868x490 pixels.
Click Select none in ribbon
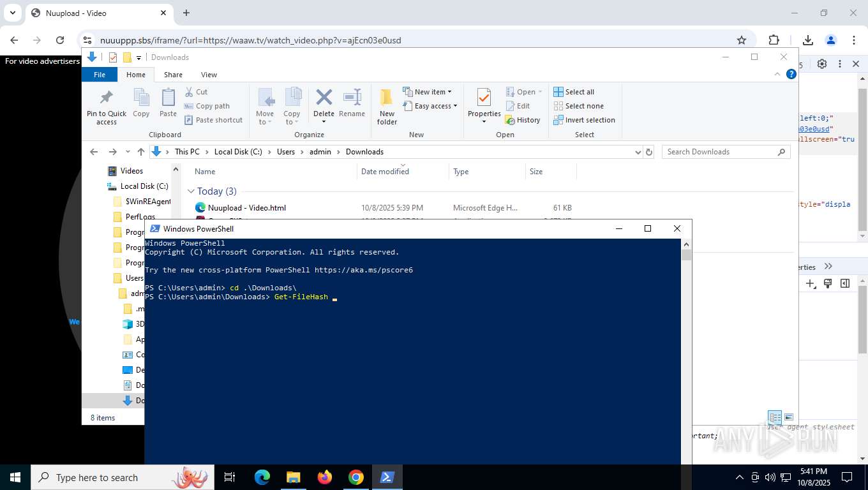point(578,106)
